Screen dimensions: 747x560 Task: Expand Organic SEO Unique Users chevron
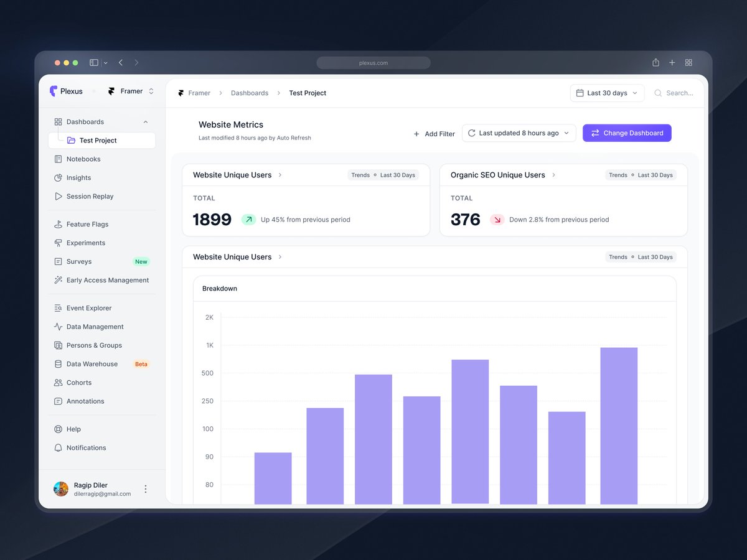click(x=554, y=175)
